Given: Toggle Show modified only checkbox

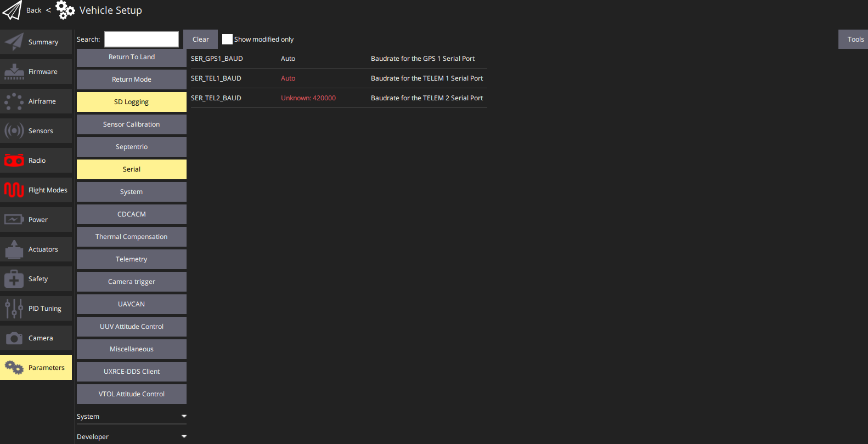Looking at the screenshot, I should point(227,39).
